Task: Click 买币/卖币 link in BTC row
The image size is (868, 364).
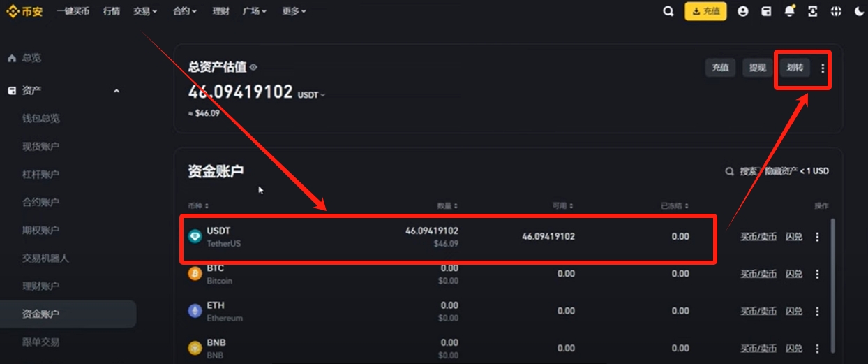Action: pyautogui.click(x=758, y=274)
